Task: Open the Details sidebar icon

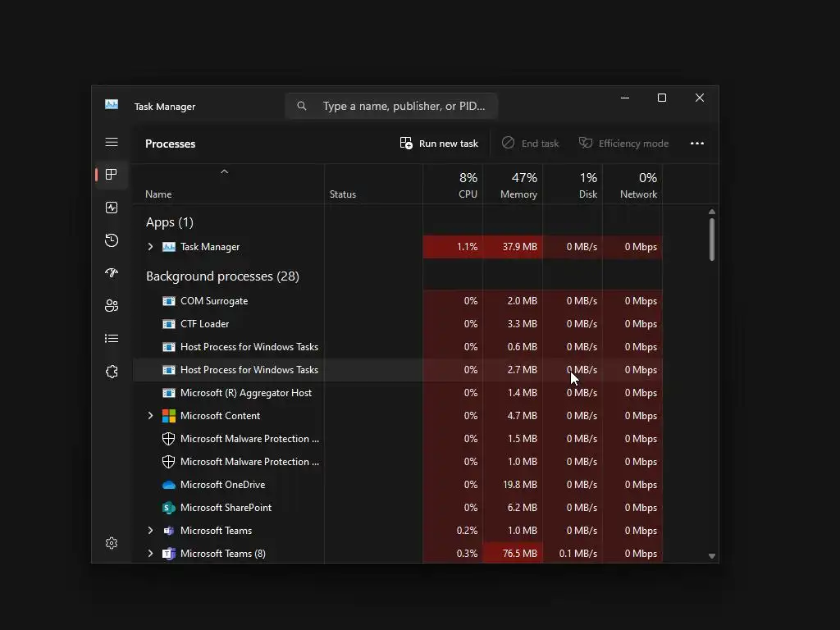Action: (112, 339)
